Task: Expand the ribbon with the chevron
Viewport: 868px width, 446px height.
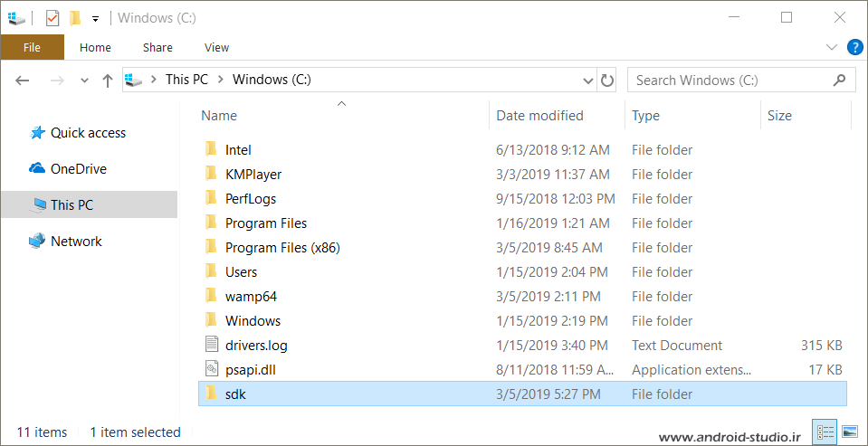Action: 832,47
